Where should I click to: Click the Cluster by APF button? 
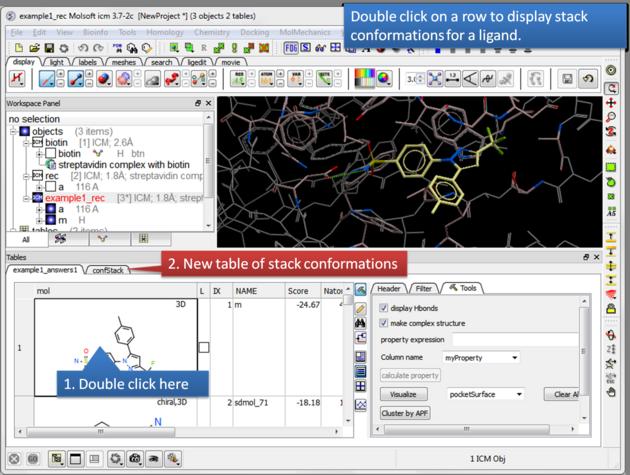click(x=404, y=413)
